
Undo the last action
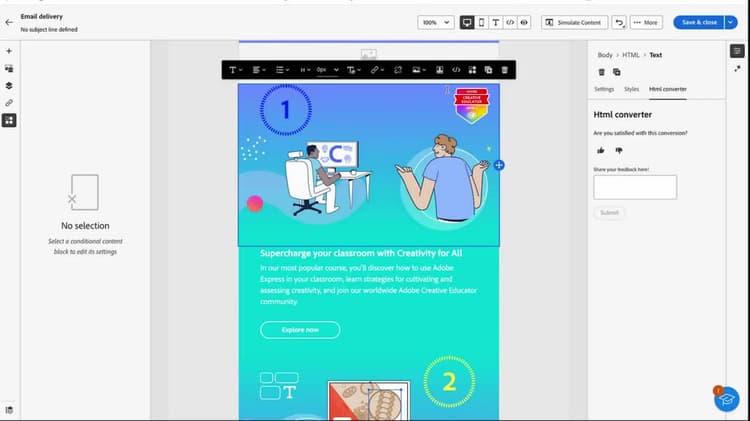click(619, 22)
